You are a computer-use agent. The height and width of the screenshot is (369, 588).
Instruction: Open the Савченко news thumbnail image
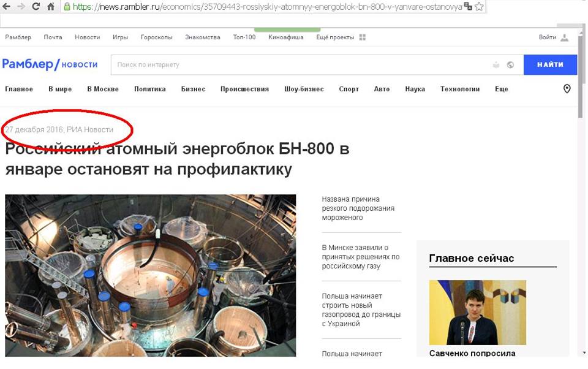pos(477,313)
